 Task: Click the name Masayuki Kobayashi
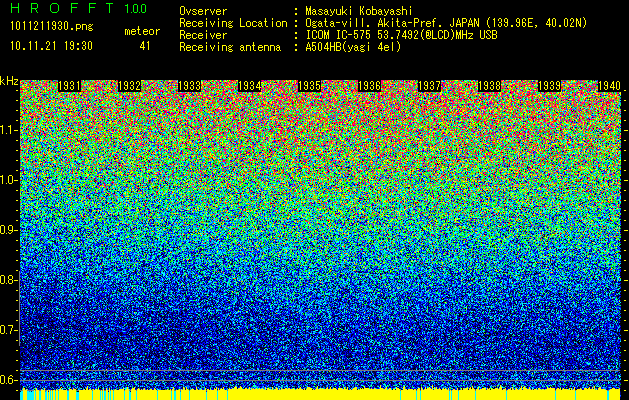click(359, 11)
